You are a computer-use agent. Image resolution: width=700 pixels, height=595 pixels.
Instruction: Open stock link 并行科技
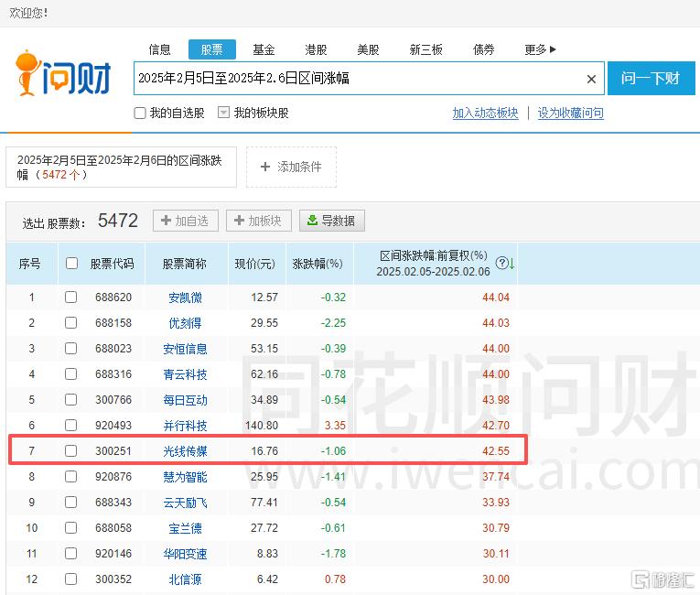click(x=185, y=426)
